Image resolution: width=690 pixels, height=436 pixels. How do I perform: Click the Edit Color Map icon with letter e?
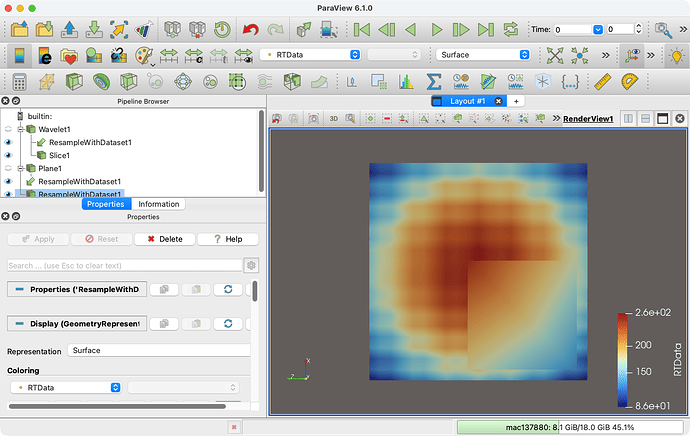click(44, 55)
